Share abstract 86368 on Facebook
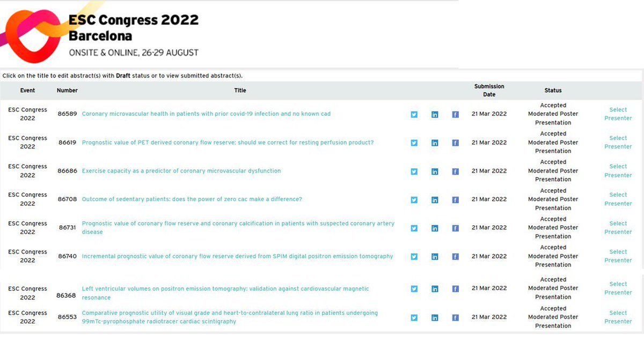The width and height of the screenshot is (644, 362). (x=455, y=289)
